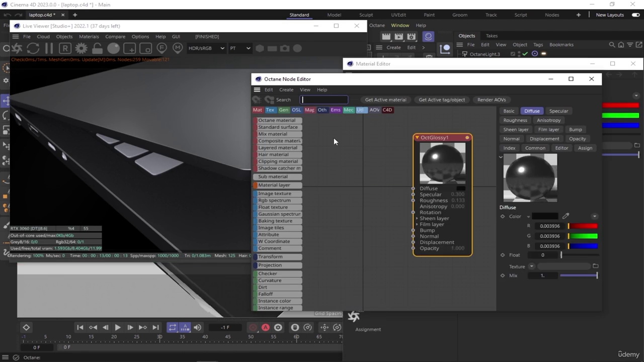Adjust the Mix value slider
Screen dimensions: 644x362
pos(579,276)
